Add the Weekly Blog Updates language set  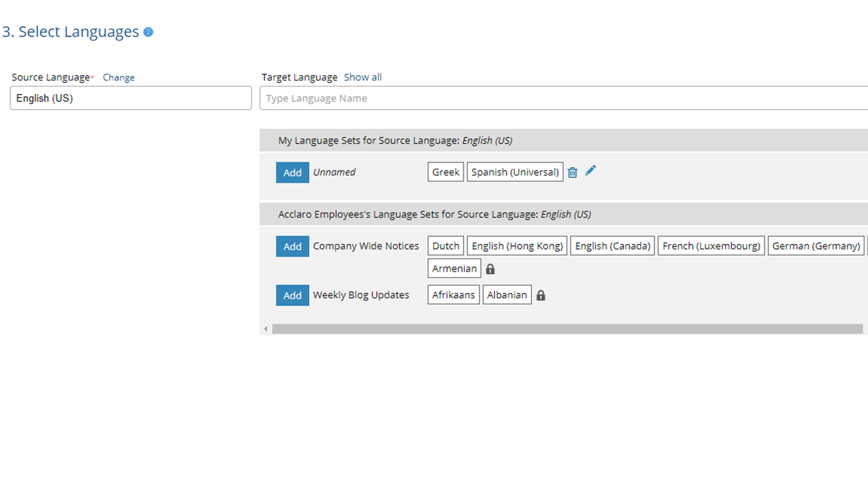(x=292, y=296)
